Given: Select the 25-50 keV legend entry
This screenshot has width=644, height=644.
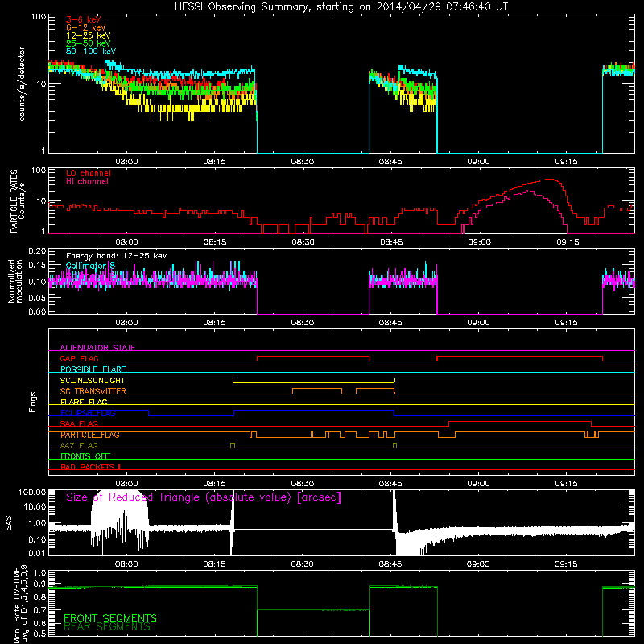Looking at the screenshot, I should pos(89,43).
